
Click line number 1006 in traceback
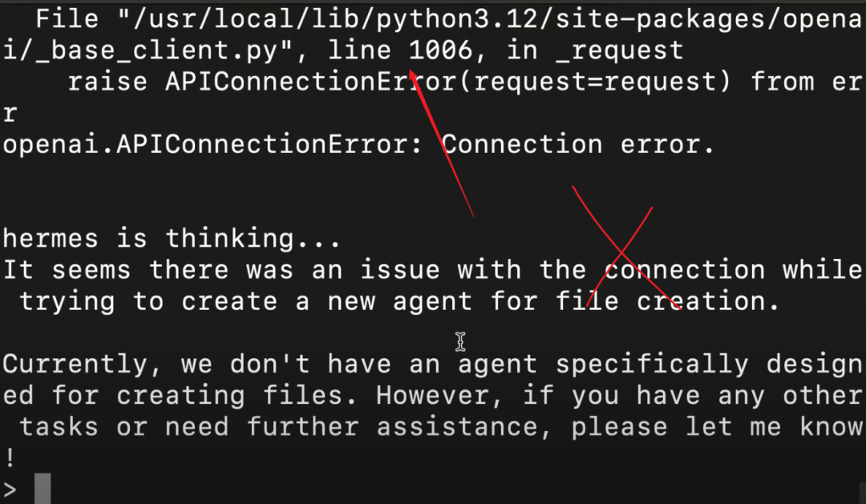439,50
